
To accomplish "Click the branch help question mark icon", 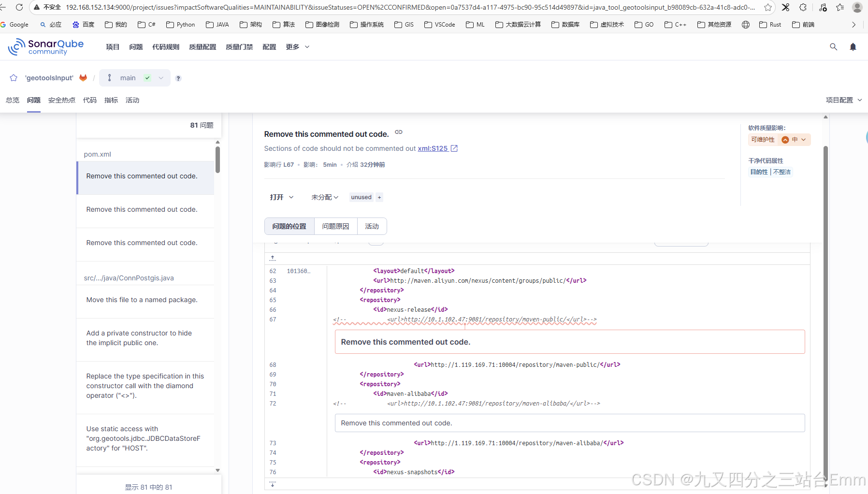I will 178,78.
